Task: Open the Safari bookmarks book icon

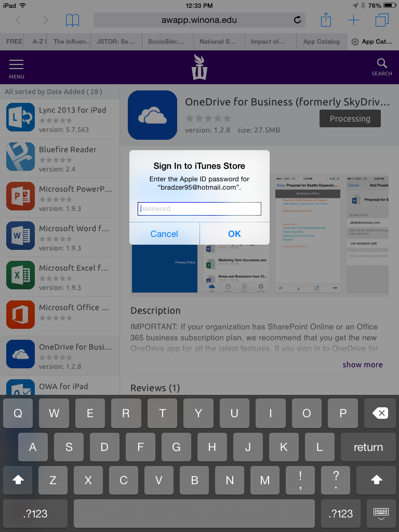Action: point(73,20)
